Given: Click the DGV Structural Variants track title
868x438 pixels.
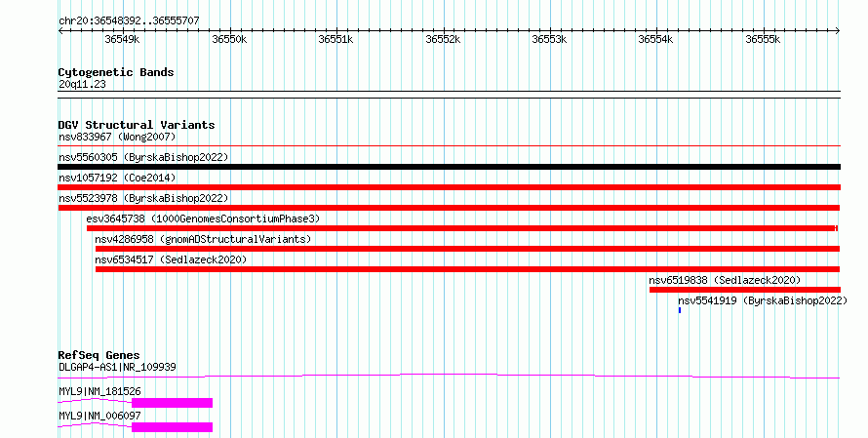Looking at the screenshot, I should pyautogui.click(x=137, y=125).
